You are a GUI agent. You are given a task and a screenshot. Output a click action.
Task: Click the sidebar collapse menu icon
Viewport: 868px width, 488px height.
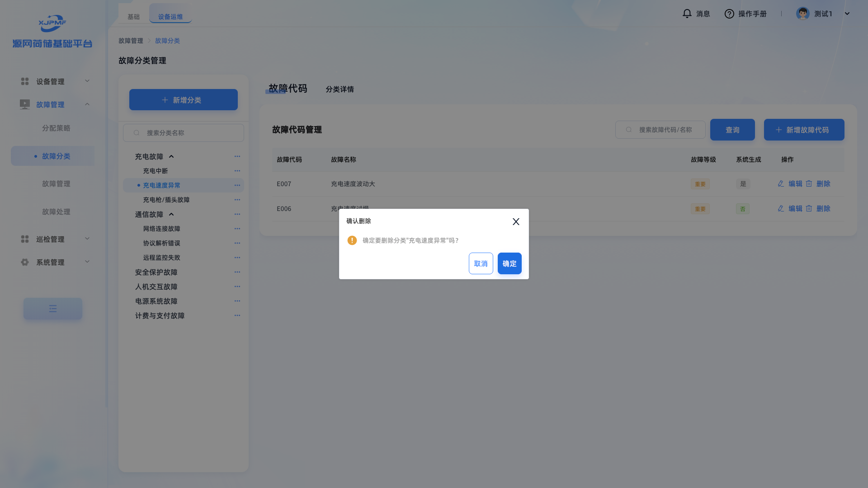tap(53, 309)
